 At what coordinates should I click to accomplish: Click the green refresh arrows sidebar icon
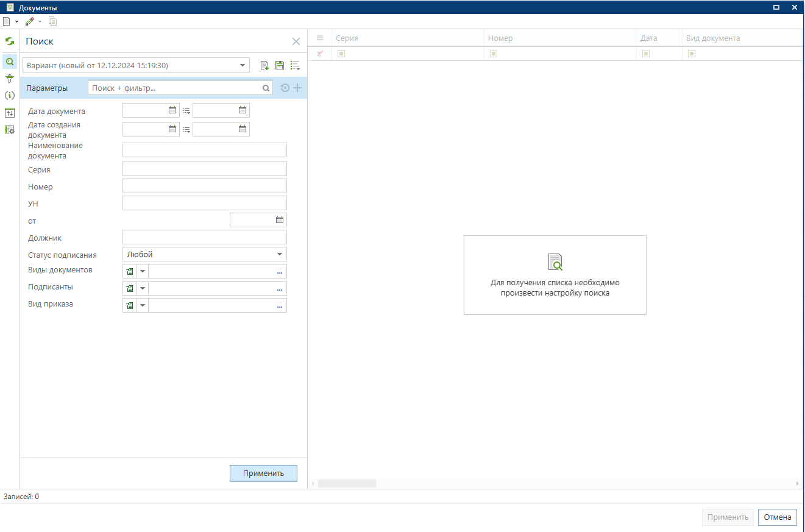coord(10,41)
